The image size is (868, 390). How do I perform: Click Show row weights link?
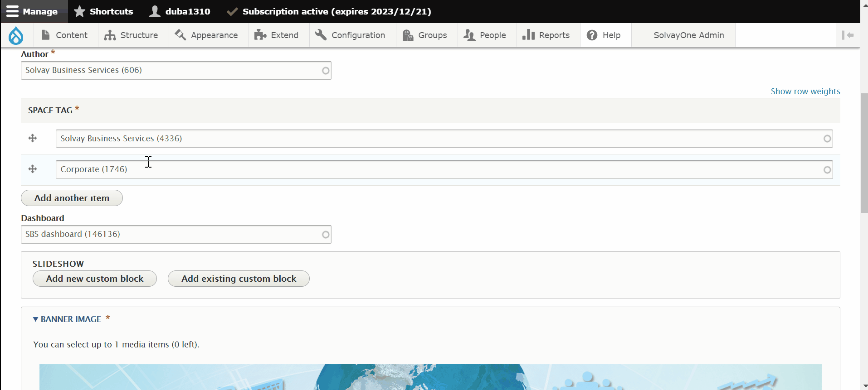click(805, 91)
